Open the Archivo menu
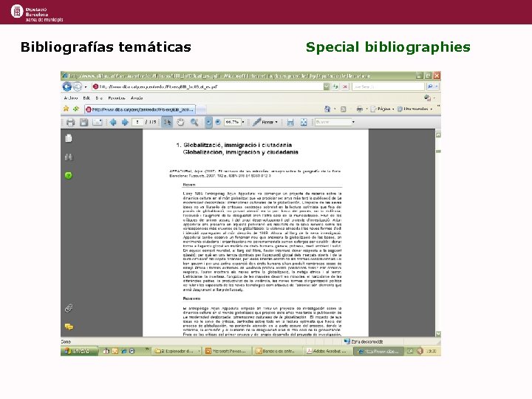Viewport: 532px width, 399px height. tap(71, 98)
